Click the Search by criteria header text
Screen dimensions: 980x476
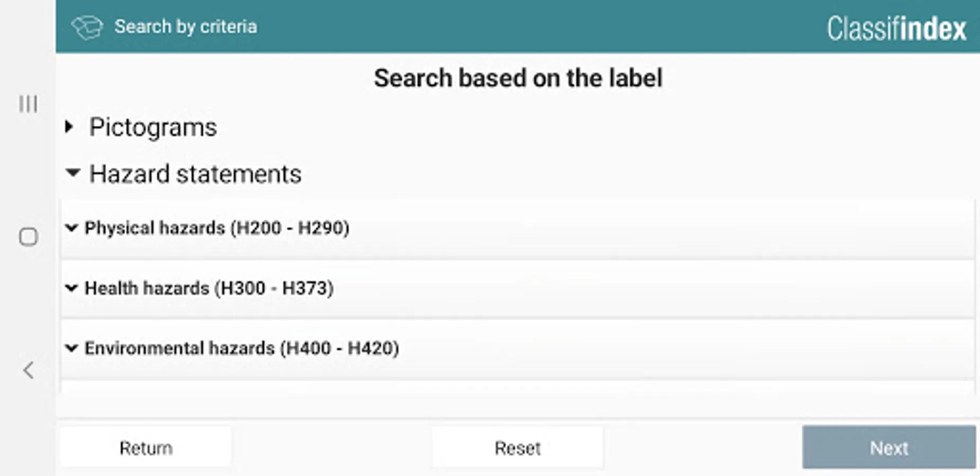click(185, 27)
